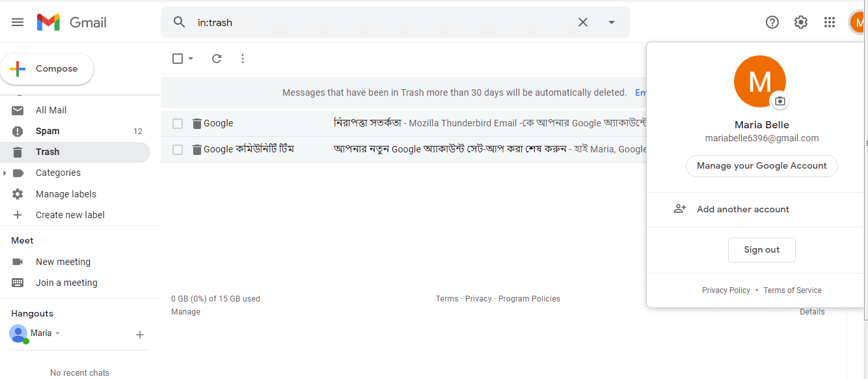Click the All Mail envelope icon
The height and width of the screenshot is (379, 868).
click(x=18, y=110)
